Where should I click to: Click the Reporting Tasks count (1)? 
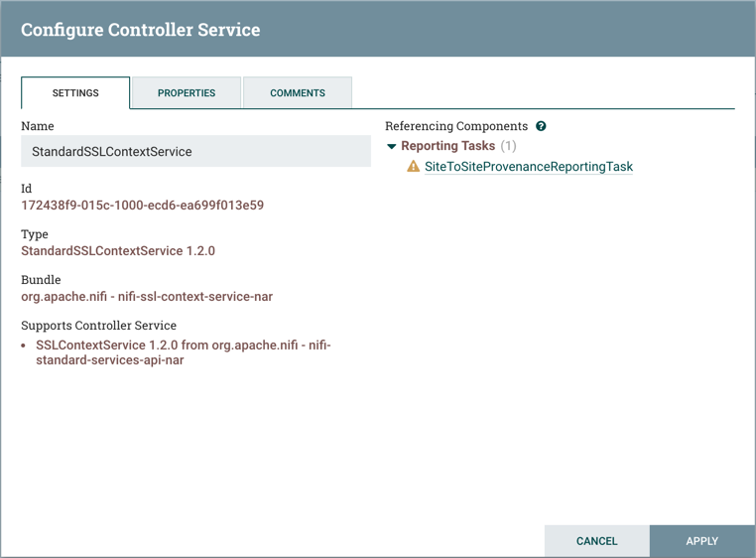click(508, 146)
